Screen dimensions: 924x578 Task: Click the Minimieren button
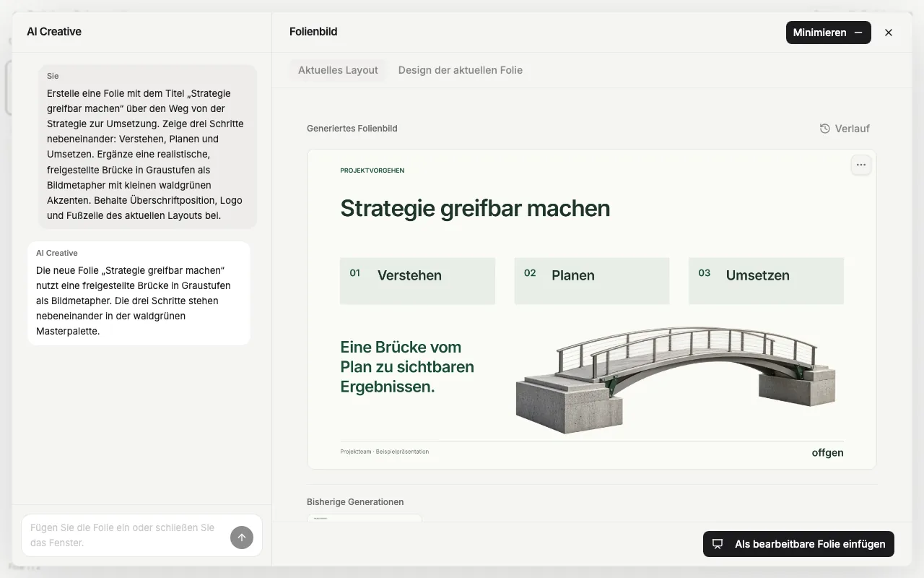[x=828, y=33]
